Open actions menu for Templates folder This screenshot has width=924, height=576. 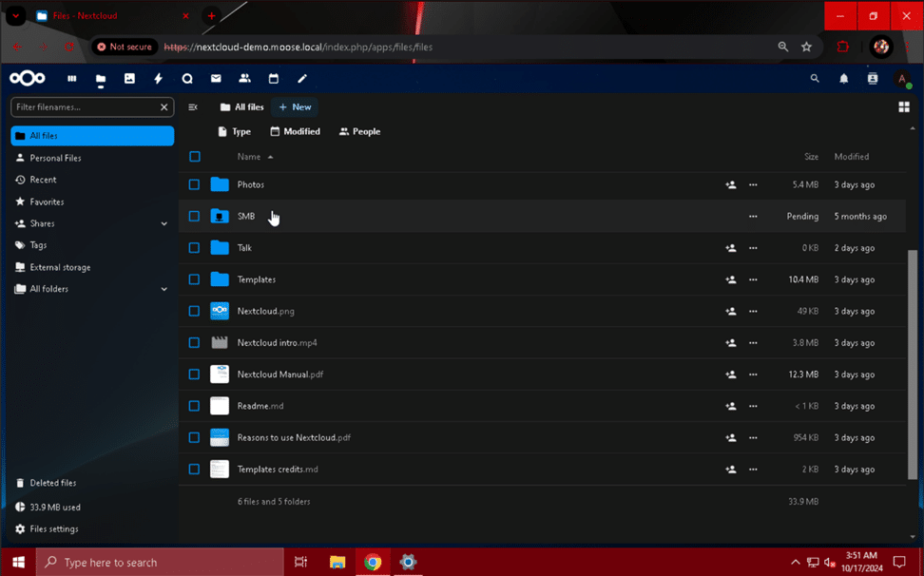753,279
